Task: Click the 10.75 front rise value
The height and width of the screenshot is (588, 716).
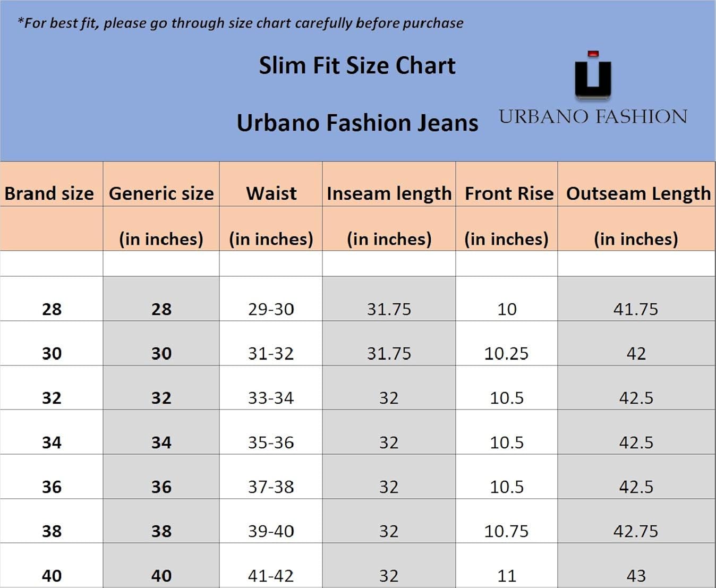Action: click(x=506, y=531)
